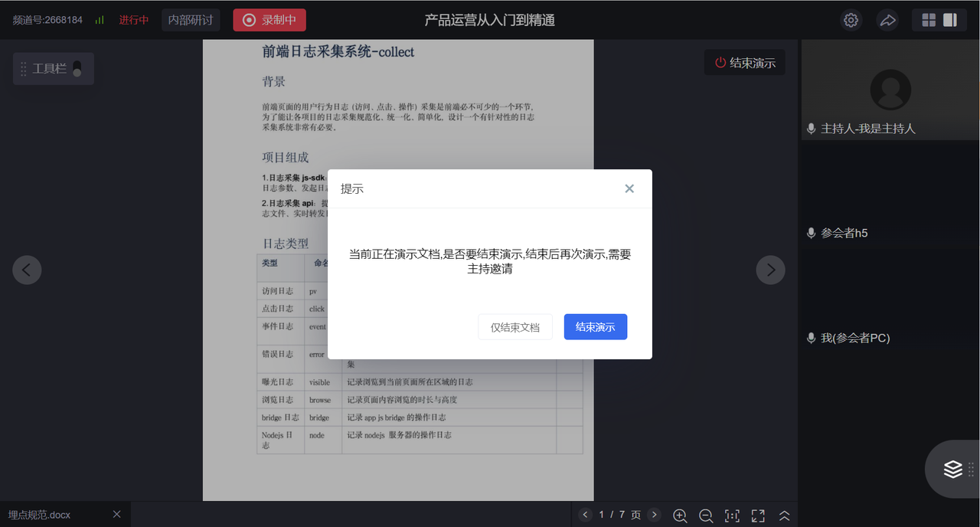Viewport: 980px width, 527px height.
Task: Click 结束演示 button at top right
Action: pyautogui.click(x=744, y=63)
